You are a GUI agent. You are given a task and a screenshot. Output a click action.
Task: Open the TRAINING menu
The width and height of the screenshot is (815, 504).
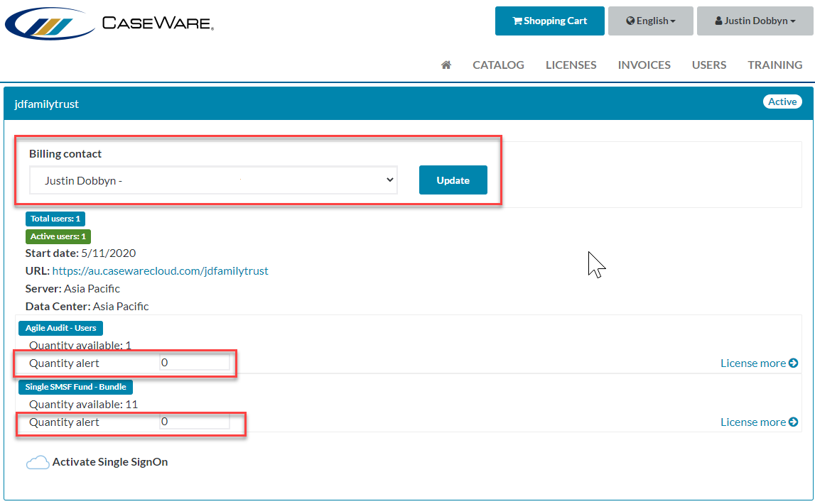(775, 65)
